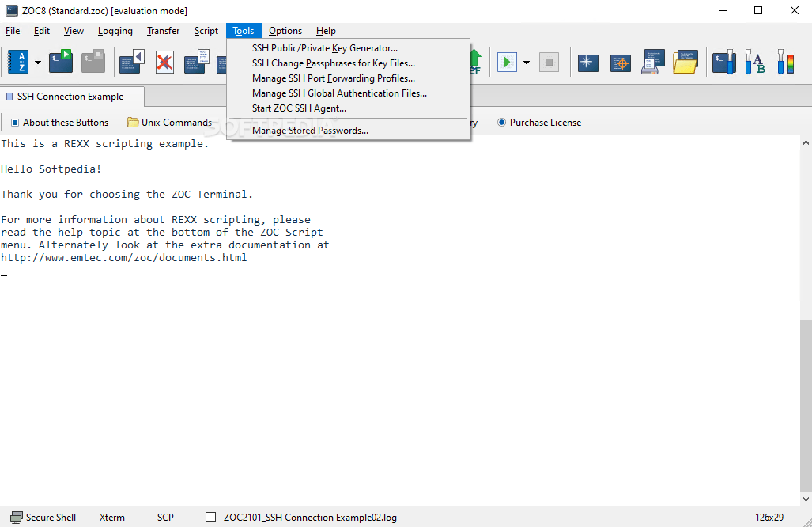Click the vertical scrollbar thumb

coord(806,406)
